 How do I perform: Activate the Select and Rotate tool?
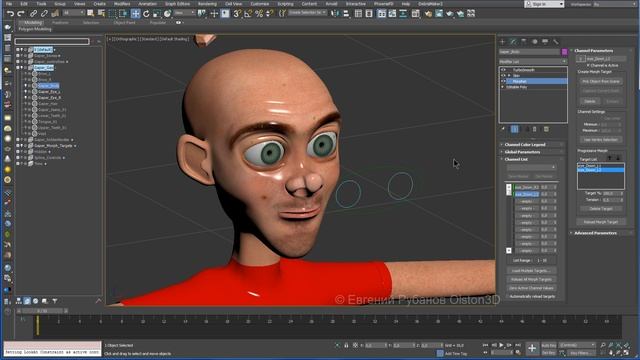point(146,13)
